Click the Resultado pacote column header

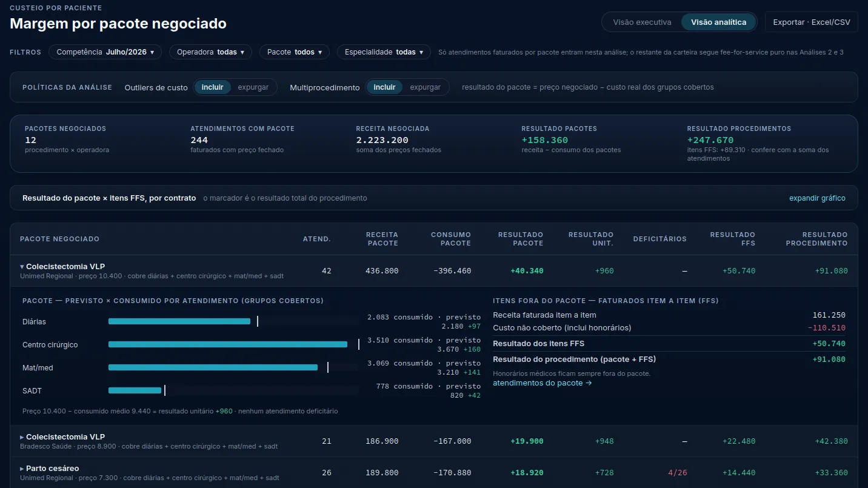click(521, 239)
